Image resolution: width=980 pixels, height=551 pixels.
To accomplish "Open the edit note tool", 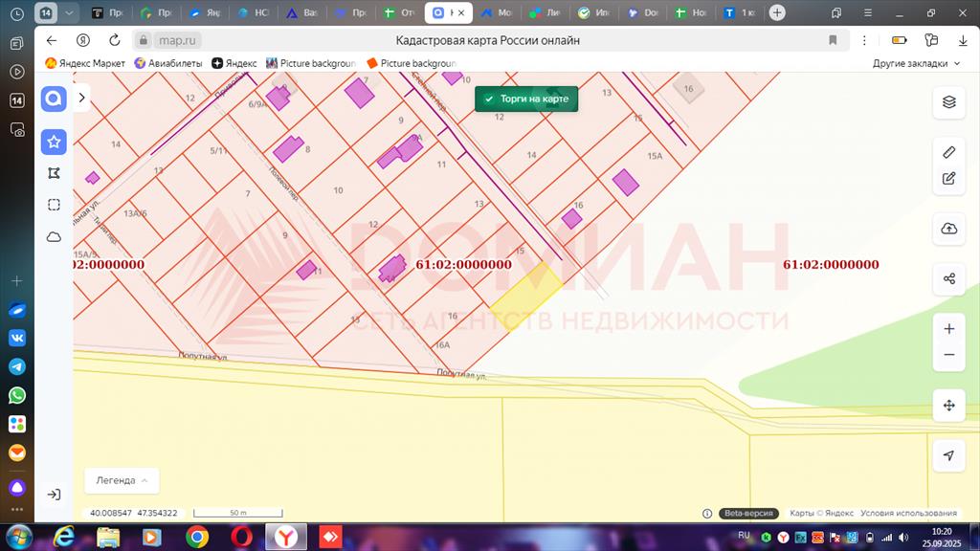I will (x=948, y=178).
